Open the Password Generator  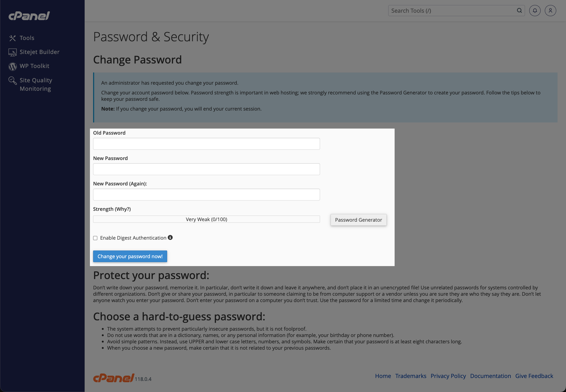pyautogui.click(x=358, y=220)
